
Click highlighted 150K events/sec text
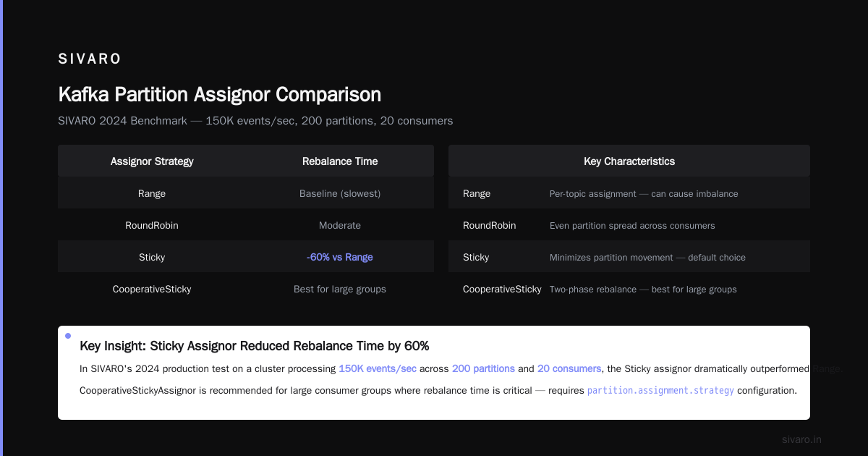pos(378,368)
